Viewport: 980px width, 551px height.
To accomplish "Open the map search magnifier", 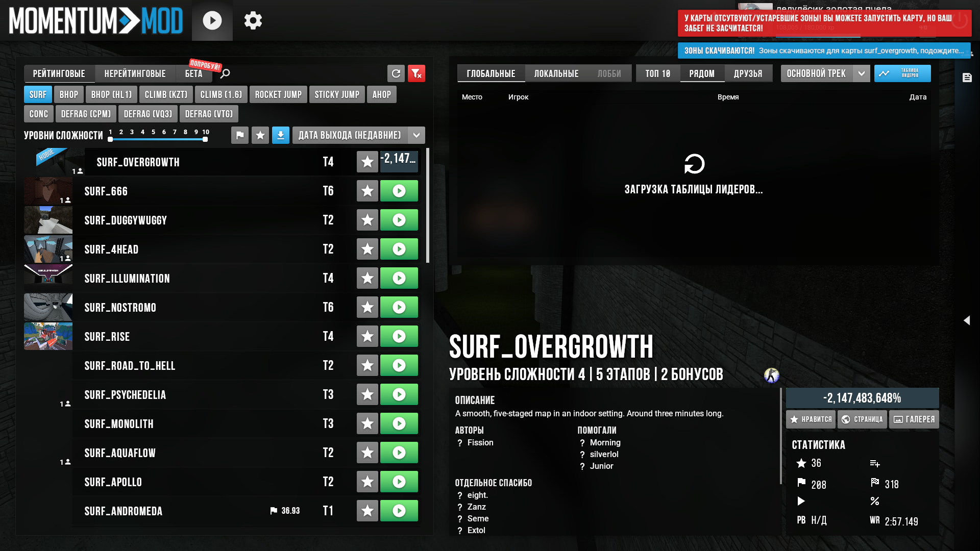I will tap(225, 73).
